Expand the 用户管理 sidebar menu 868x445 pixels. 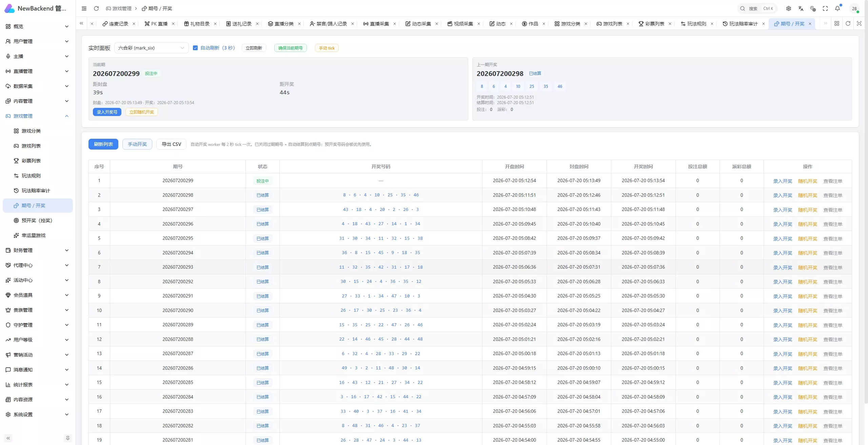point(37,41)
